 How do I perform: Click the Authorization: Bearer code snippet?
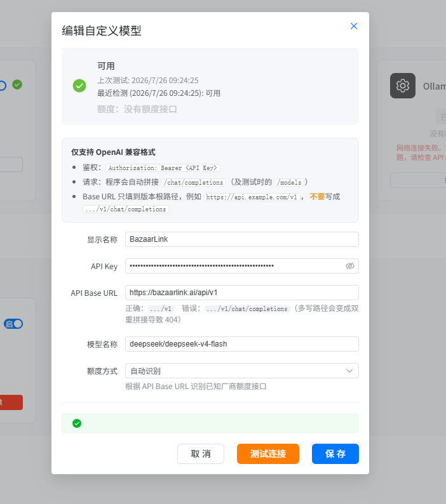point(163,168)
